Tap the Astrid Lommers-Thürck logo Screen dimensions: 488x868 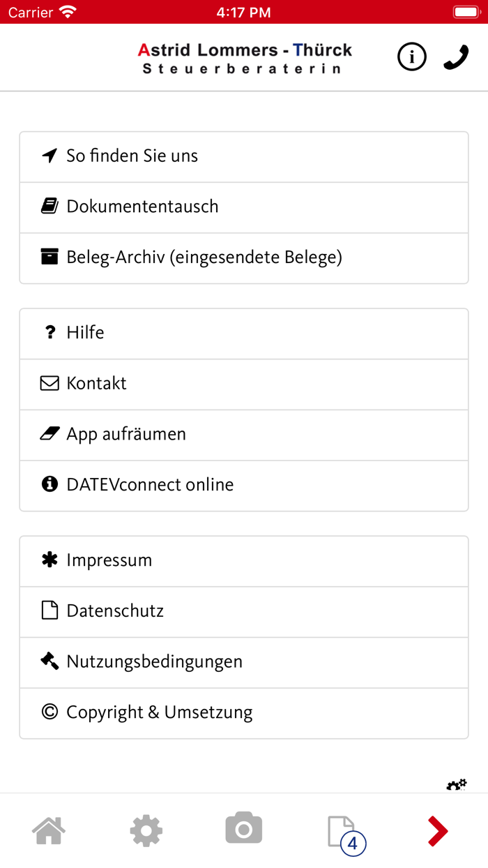[x=243, y=57]
